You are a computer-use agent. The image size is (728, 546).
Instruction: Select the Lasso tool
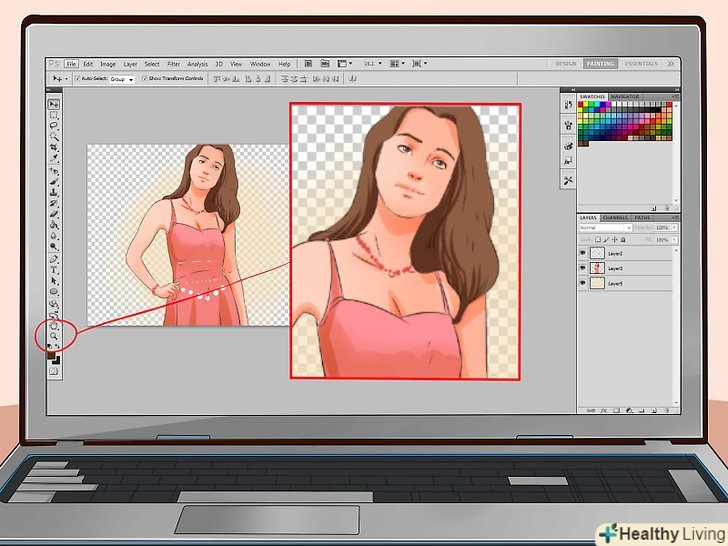[x=54, y=126]
